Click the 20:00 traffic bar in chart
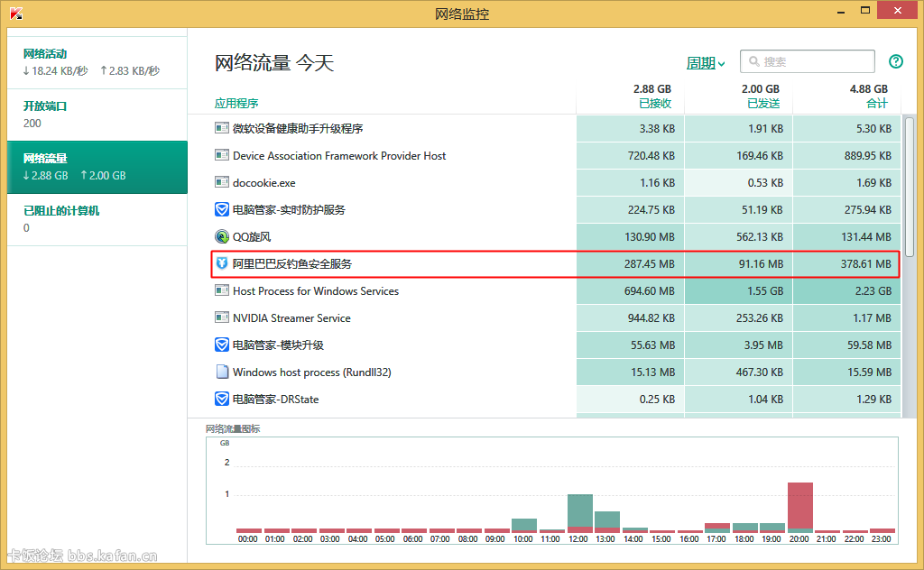 [x=799, y=508]
